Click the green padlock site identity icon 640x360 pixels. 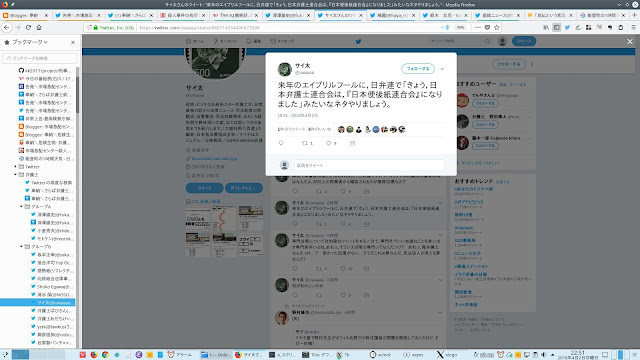click(96, 27)
